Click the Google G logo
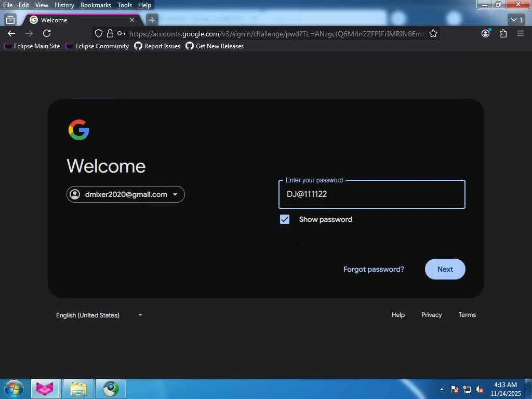The width and height of the screenshot is (532, 399). (x=79, y=129)
